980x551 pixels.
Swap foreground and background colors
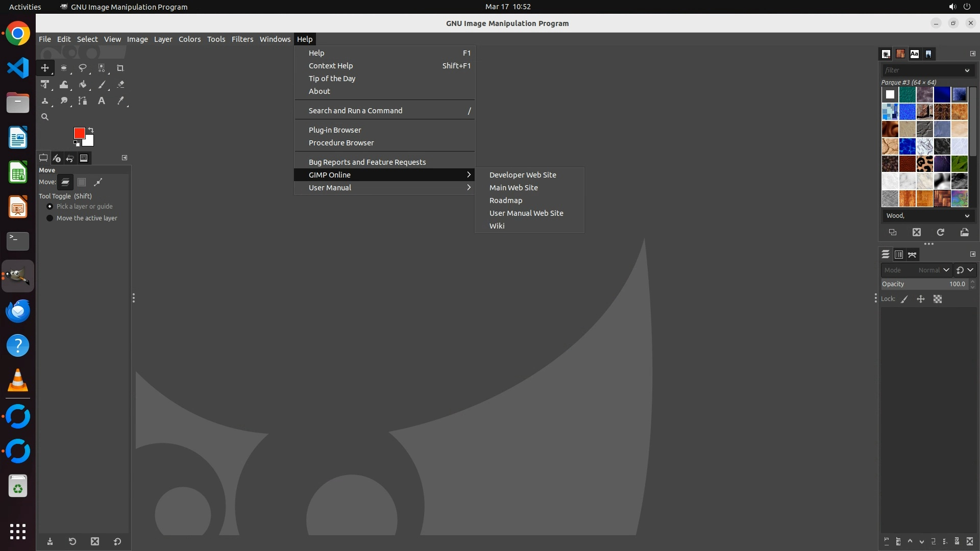(x=91, y=130)
